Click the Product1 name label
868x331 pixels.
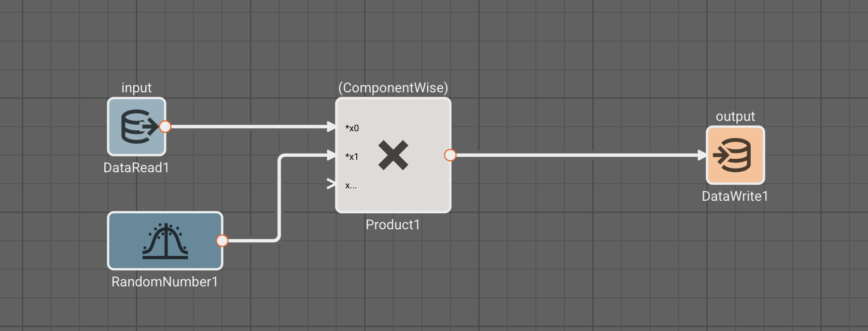[x=393, y=225]
